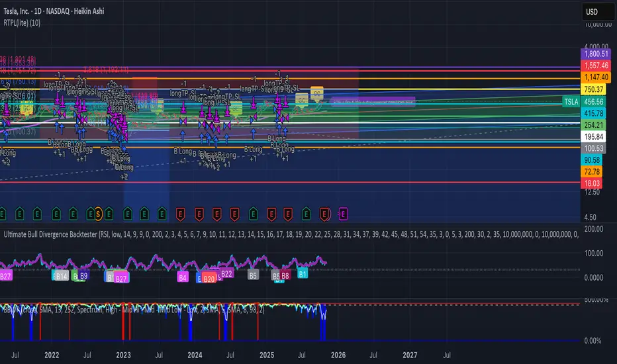617x364 pixels.
Task: Click the 18.03 red price label
Action: 591,183
